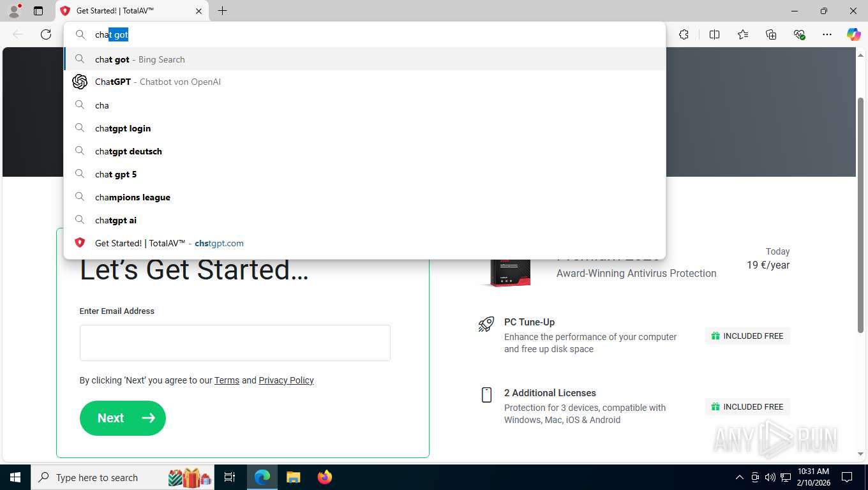Select the TotalAV chstgpt.com history suggestion
The width and height of the screenshot is (868, 490).
coord(365,243)
